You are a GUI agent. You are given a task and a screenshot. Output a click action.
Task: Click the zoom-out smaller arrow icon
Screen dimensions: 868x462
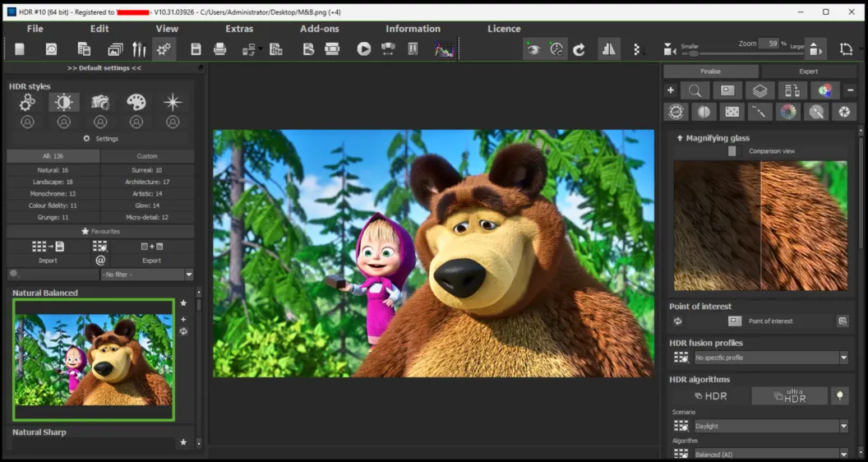(x=670, y=49)
